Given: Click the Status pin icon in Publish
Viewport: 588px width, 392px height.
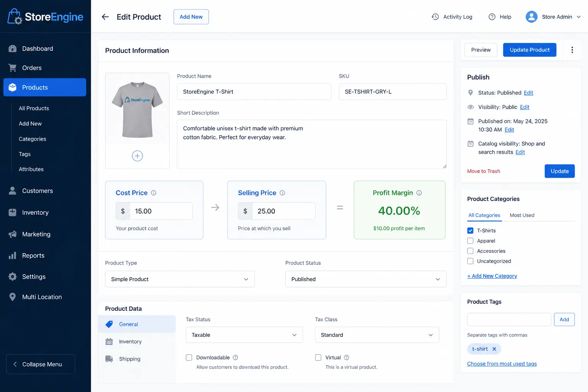Looking at the screenshot, I should tap(470, 93).
